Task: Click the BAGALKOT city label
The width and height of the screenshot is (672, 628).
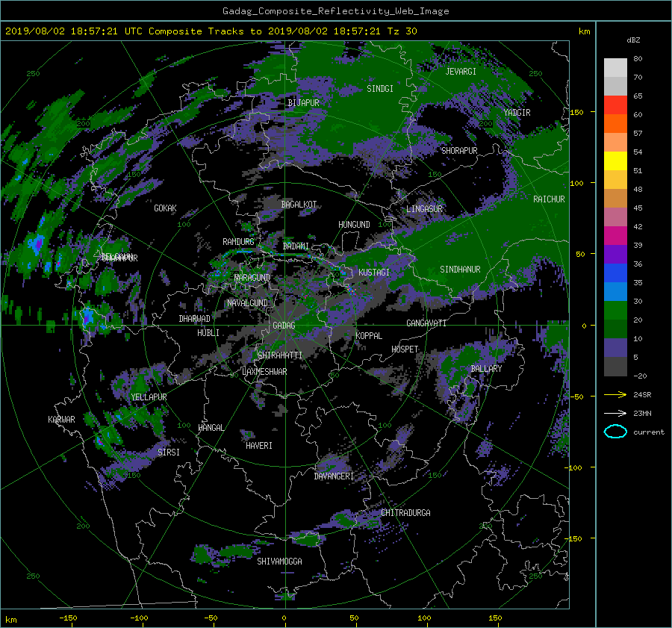Action: (299, 205)
